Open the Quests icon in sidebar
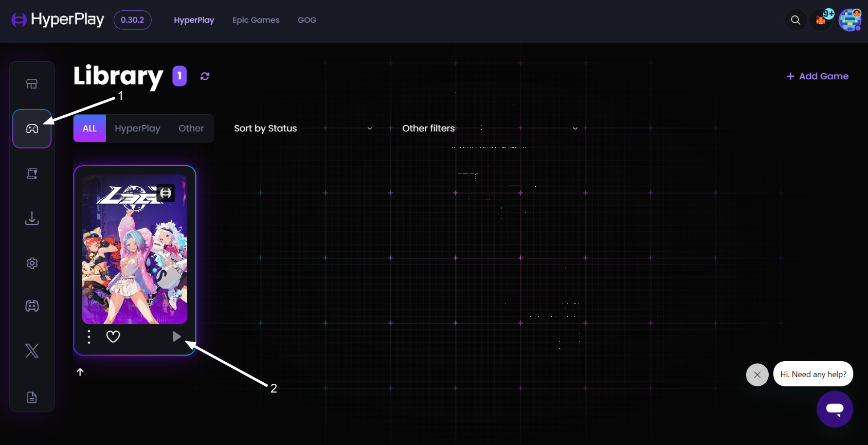The width and height of the screenshot is (868, 445). 32,173
